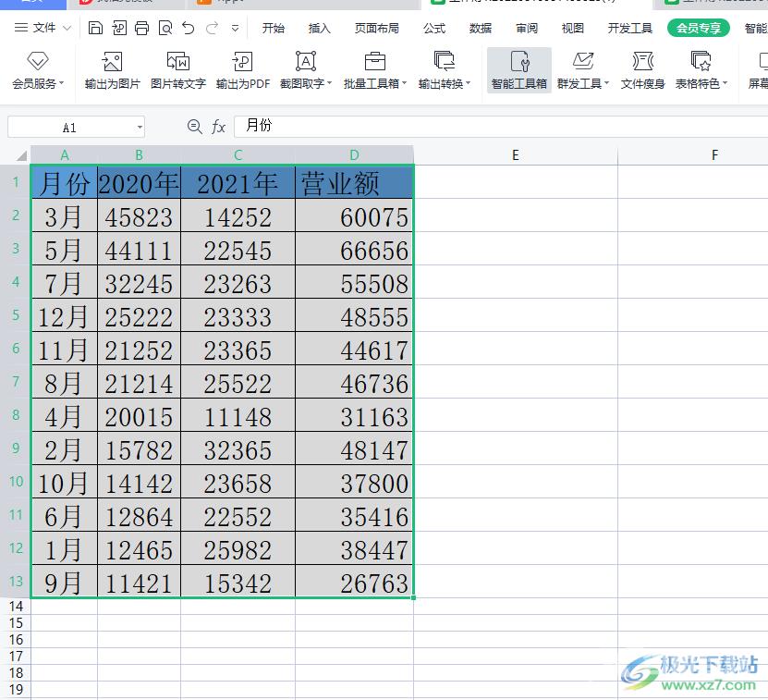Select row 7 header
The image size is (768, 700).
[x=16, y=381]
